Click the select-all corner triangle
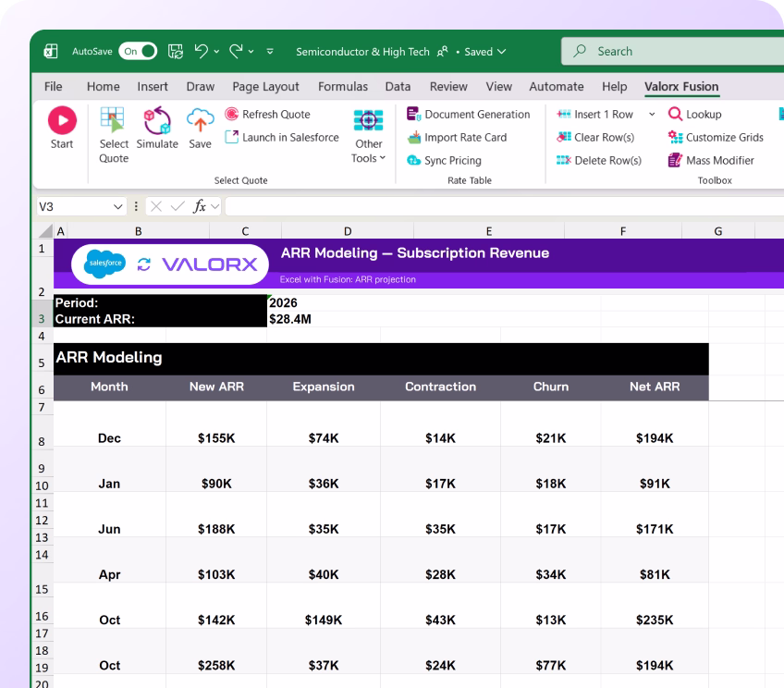 46,231
